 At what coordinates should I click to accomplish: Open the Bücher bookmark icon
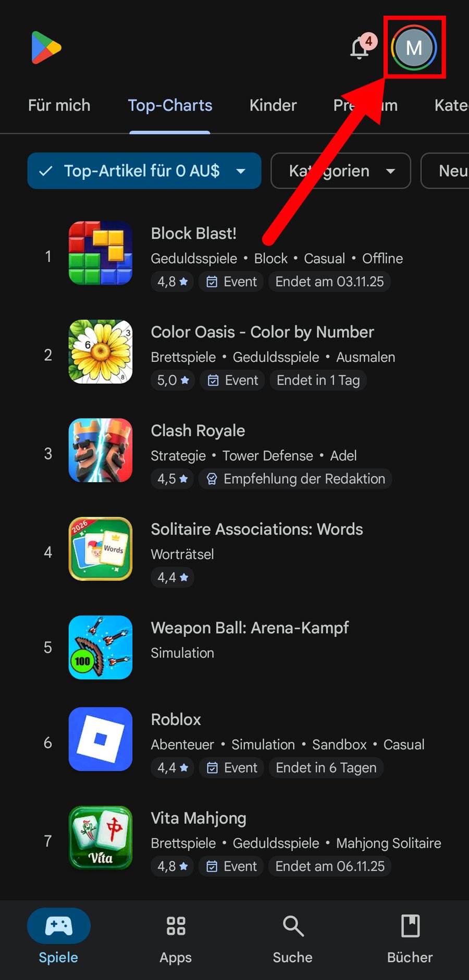click(410, 926)
